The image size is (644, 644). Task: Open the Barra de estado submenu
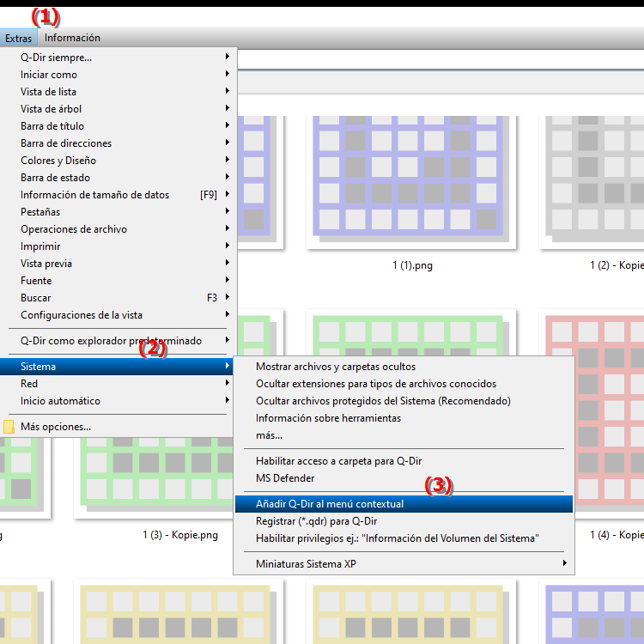tap(118, 178)
